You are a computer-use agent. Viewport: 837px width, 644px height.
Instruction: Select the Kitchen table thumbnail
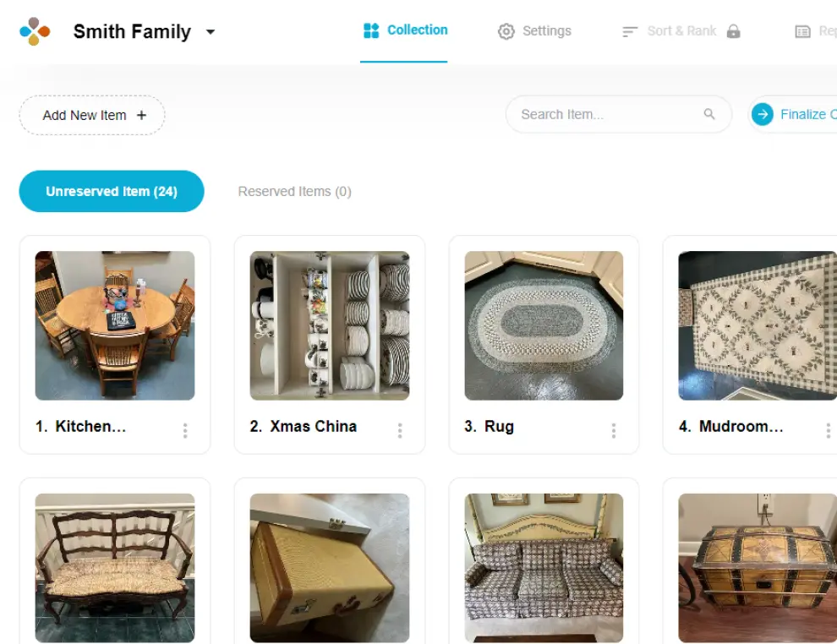pyautogui.click(x=115, y=325)
